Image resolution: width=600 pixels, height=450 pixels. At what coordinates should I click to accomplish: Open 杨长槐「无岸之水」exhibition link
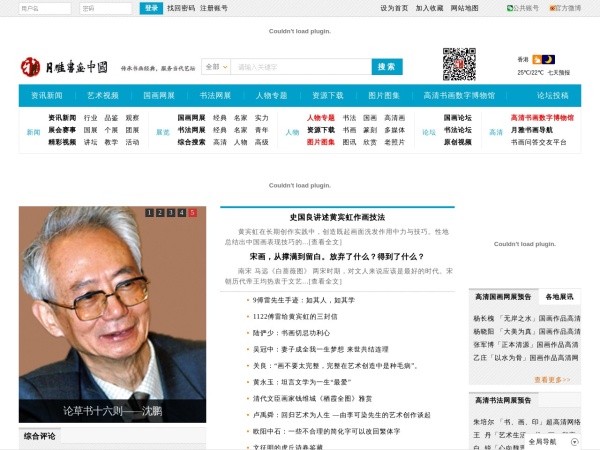(x=527, y=318)
